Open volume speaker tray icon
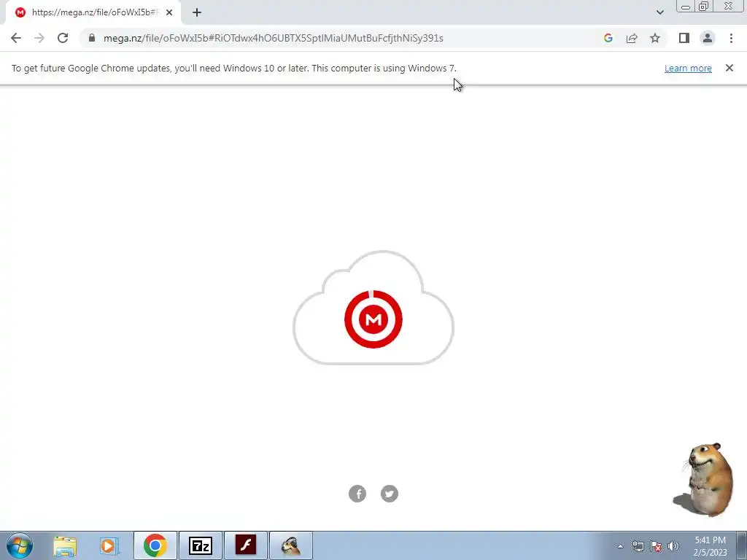This screenshot has width=747, height=560. [x=673, y=546]
